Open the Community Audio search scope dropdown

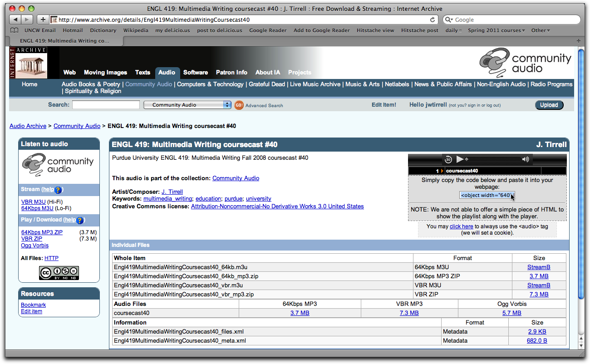tap(187, 105)
